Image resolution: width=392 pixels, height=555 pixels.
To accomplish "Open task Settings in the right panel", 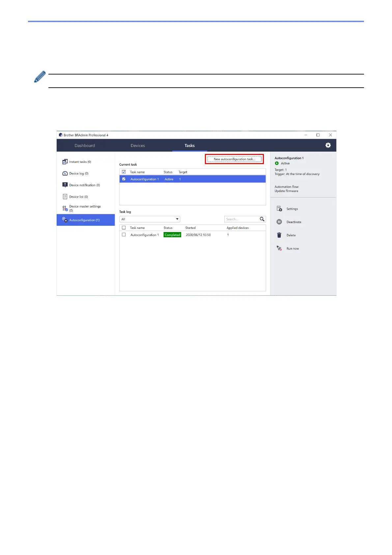I will coord(279,209).
